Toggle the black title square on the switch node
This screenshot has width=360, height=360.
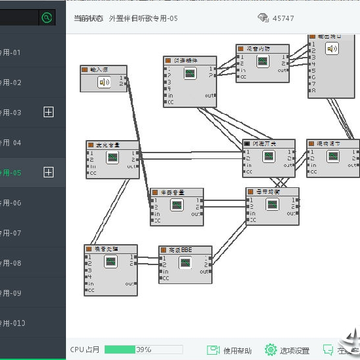click(247, 144)
